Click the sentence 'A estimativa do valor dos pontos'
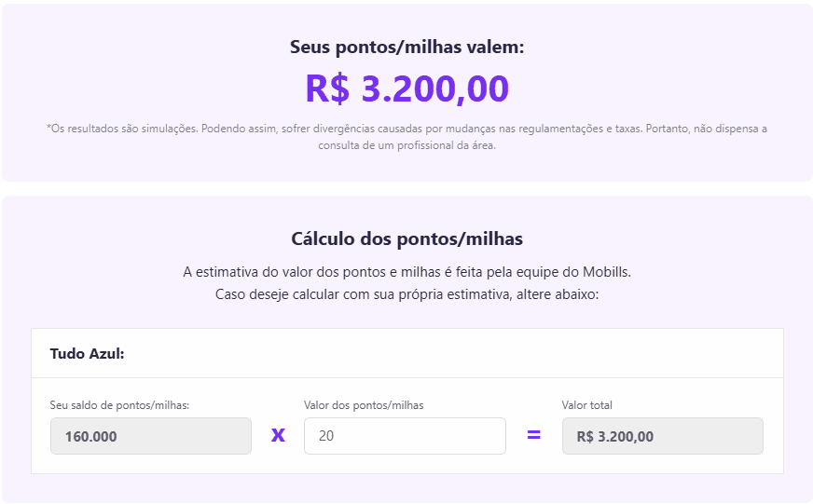 click(x=406, y=272)
